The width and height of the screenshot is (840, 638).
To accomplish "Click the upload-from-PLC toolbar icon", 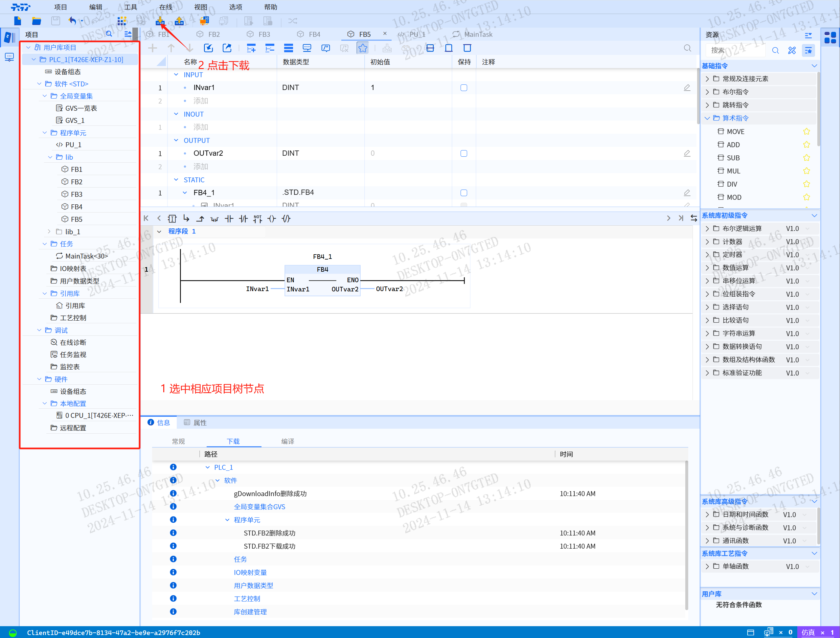I will pos(179,21).
